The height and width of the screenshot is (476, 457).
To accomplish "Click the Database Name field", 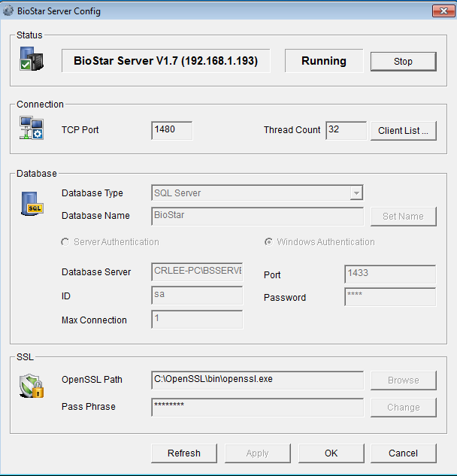I will click(x=257, y=216).
